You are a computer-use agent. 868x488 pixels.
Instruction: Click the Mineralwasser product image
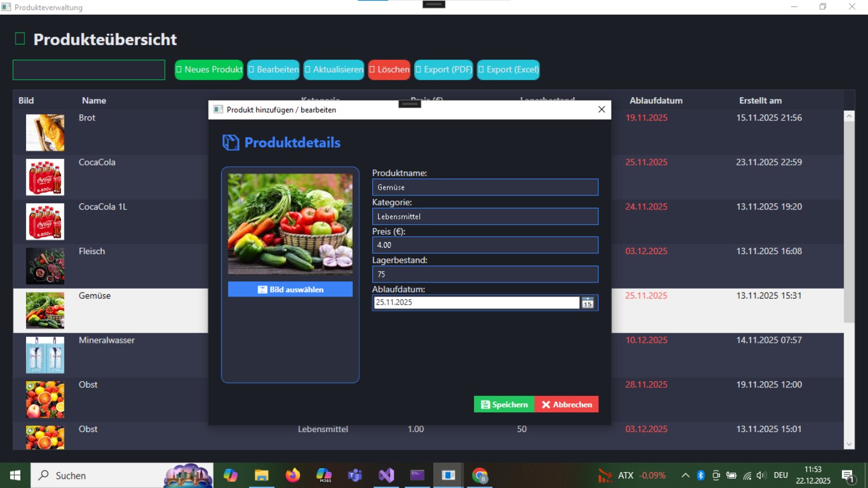45,355
